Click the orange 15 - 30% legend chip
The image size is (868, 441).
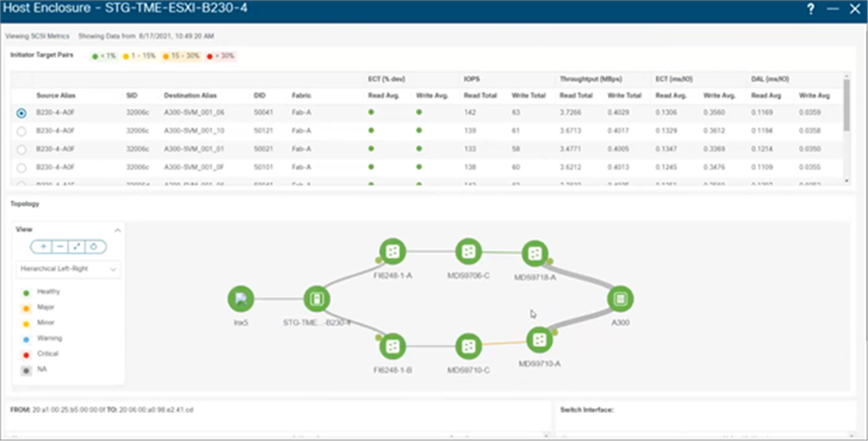[181, 56]
